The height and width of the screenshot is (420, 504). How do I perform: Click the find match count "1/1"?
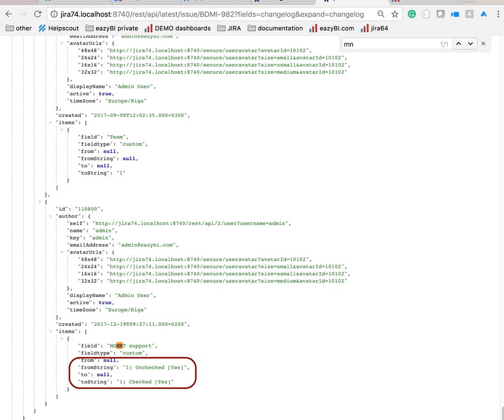coord(444,44)
